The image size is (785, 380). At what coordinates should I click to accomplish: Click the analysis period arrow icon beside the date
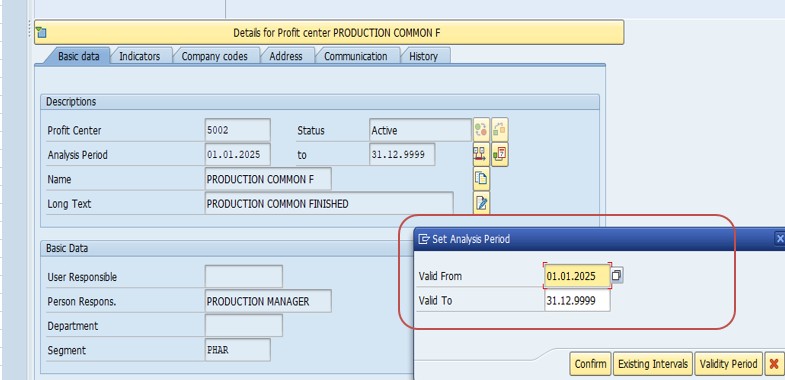click(481, 154)
